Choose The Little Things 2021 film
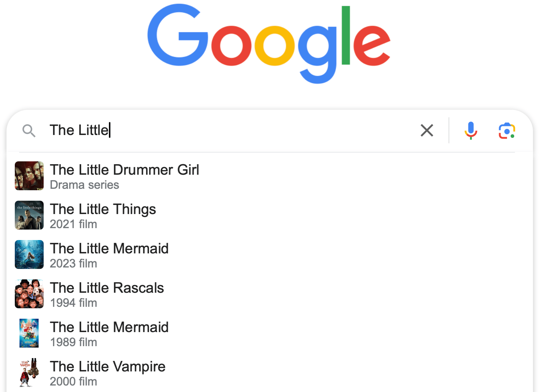Screen dimensions: 542x392 click(103, 209)
